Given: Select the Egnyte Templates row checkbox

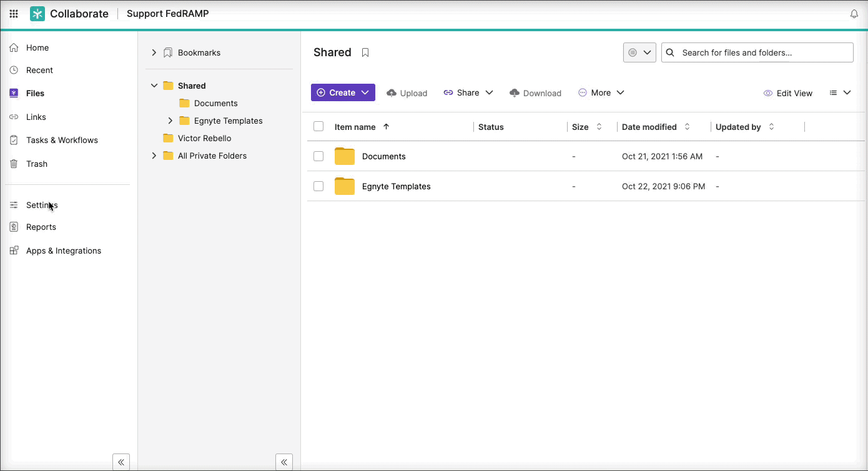Looking at the screenshot, I should (x=318, y=186).
